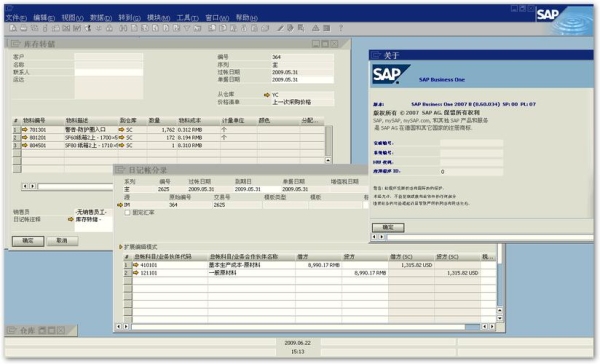
Task: Click the Print toolbar icon
Action: [24, 28]
